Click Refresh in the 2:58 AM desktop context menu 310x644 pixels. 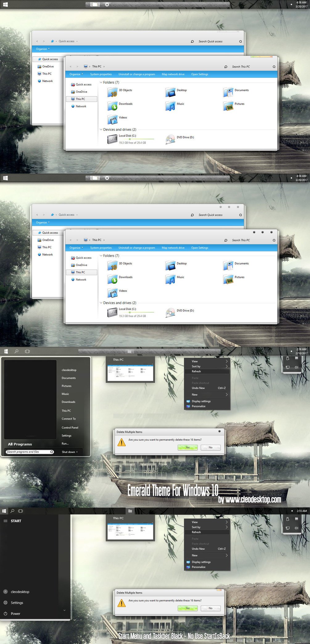[x=207, y=371]
